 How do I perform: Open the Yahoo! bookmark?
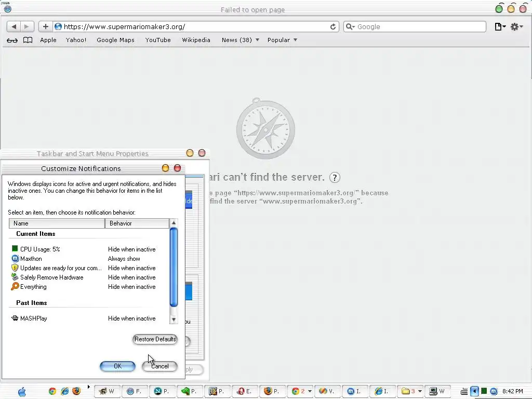[76, 40]
